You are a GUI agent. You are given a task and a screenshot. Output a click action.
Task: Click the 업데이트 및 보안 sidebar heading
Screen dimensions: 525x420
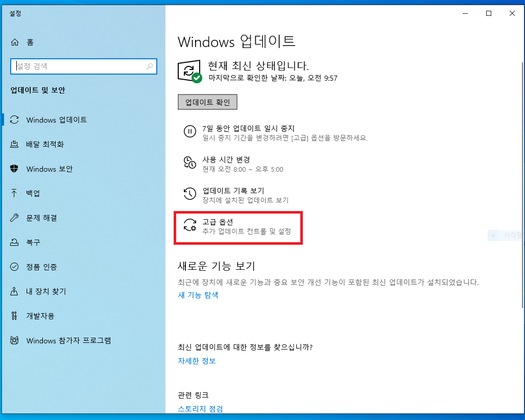[x=38, y=90]
